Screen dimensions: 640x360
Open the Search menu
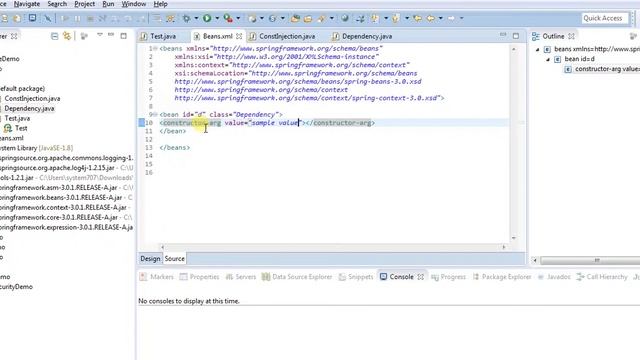click(57, 4)
